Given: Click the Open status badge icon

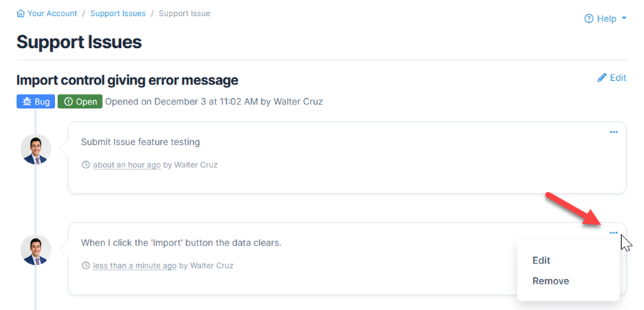Looking at the screenshot, I should click(x=68, y=102).
